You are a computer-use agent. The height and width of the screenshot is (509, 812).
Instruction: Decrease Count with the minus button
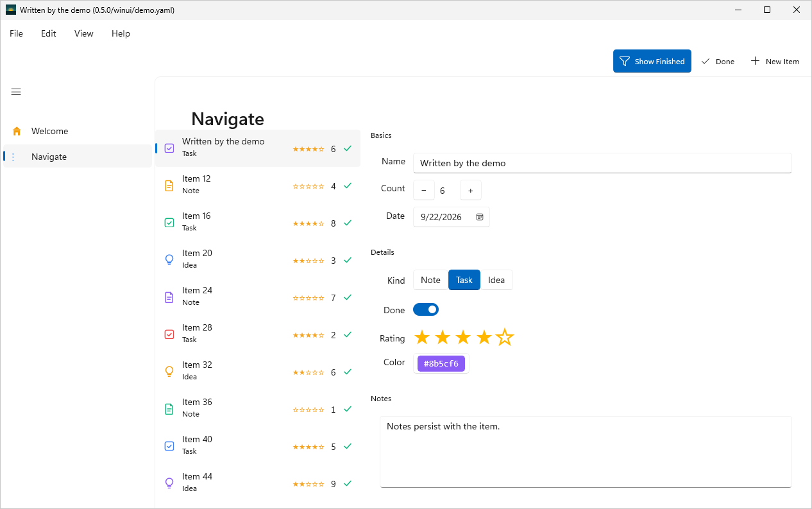(x=424, y=190)
